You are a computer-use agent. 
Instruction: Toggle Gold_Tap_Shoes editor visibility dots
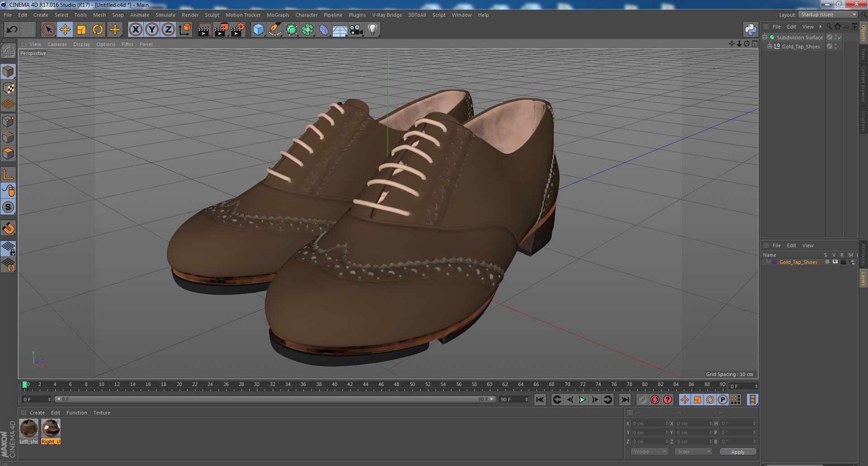point(835,47)
